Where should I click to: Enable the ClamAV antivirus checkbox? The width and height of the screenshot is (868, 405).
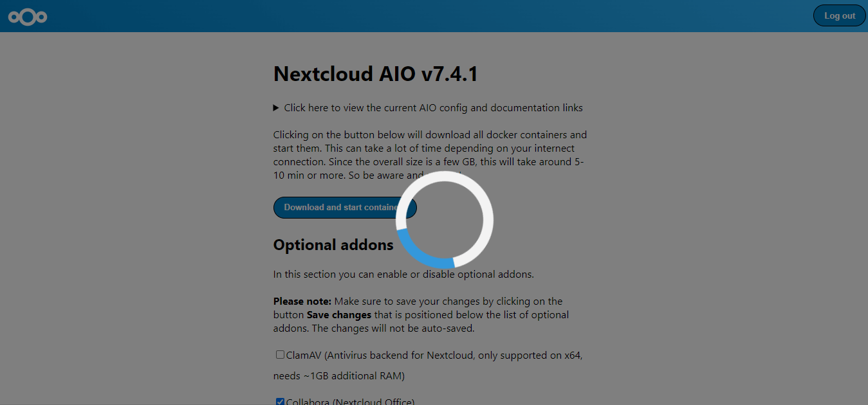pyautogui.click(x=280, y=355)
